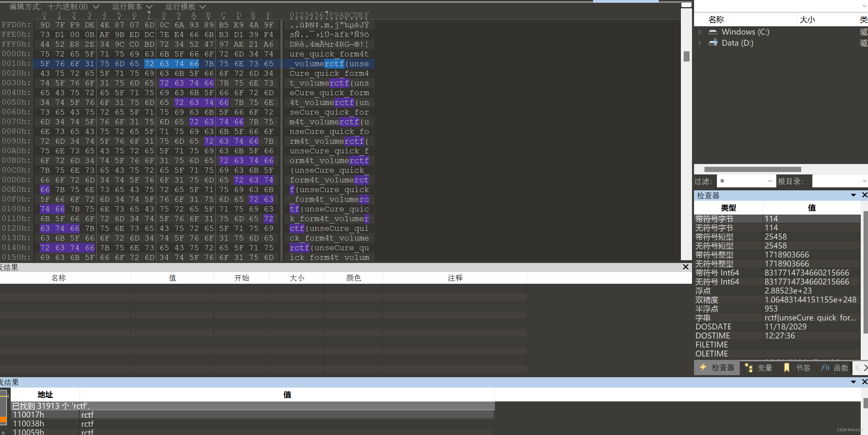Select the search result at 110017h
The width and height of the screenshot is (868, 435).
45,414
